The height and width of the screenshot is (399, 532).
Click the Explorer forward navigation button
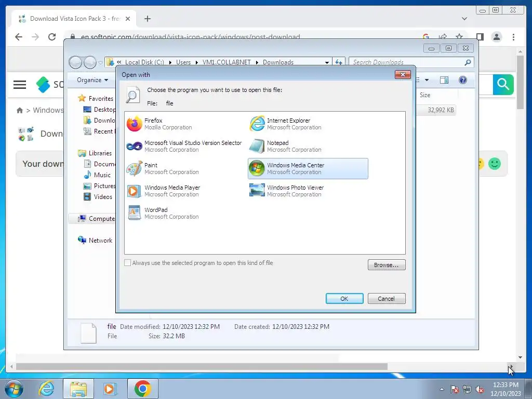[90, 62]
